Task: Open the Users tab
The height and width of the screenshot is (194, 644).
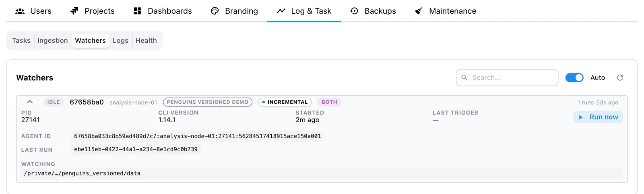Action: [33, 11]
